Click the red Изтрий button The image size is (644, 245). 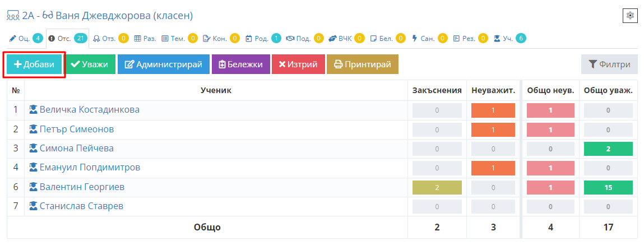pos(298,64)
